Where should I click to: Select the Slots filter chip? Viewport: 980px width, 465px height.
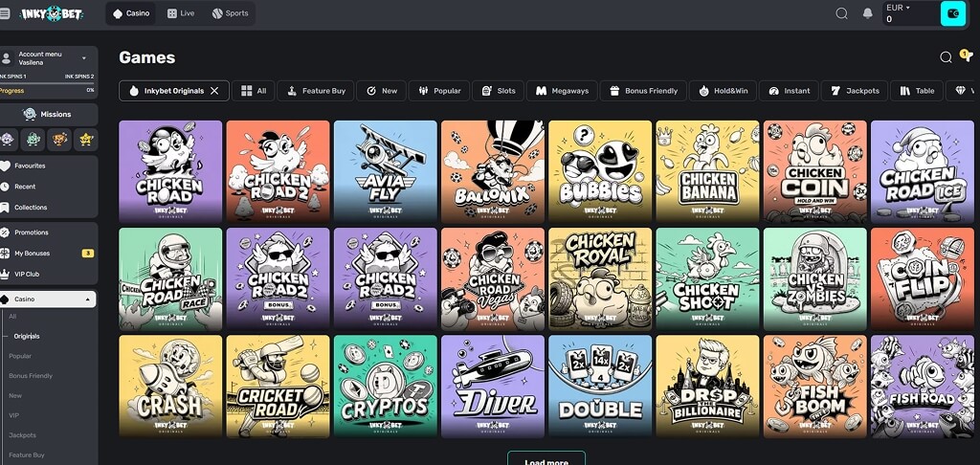tap(498, 91)
